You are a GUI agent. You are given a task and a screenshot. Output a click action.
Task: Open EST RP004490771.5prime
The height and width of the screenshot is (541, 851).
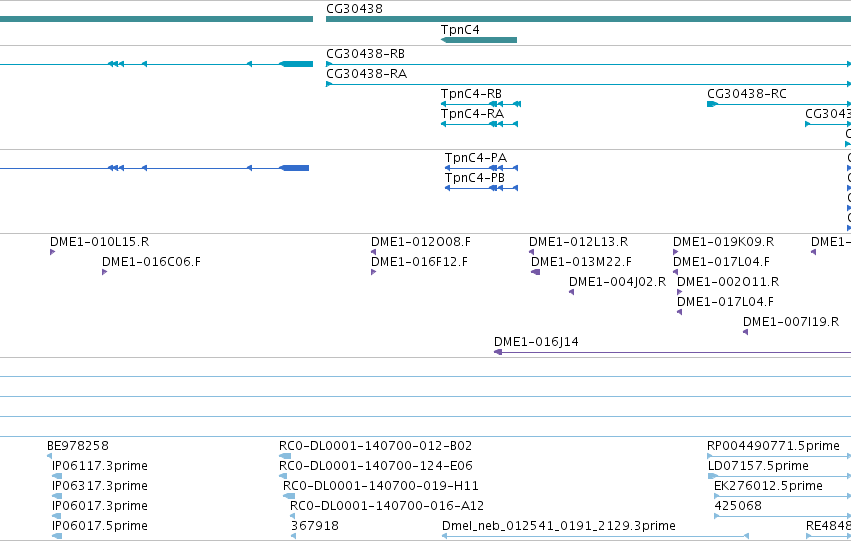point(773,446)
